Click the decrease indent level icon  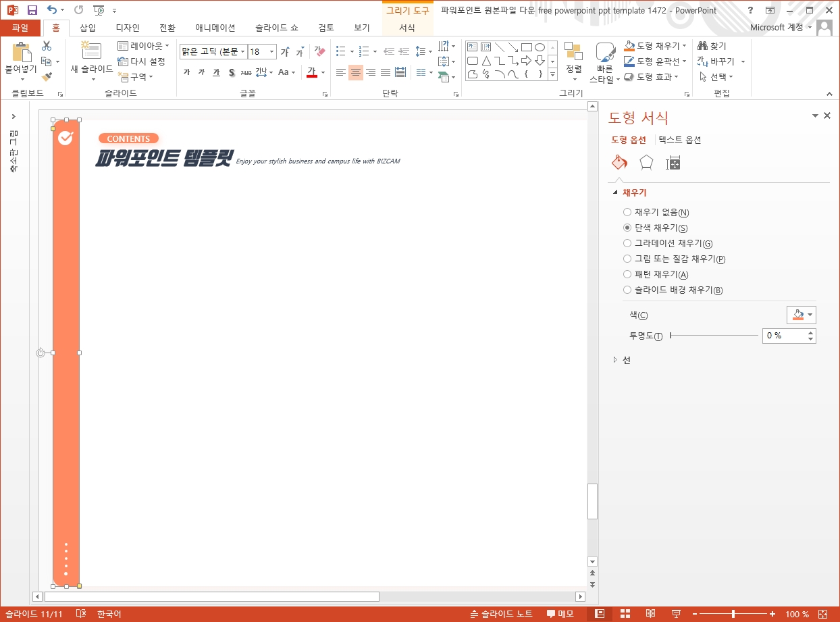click(389, 51)
